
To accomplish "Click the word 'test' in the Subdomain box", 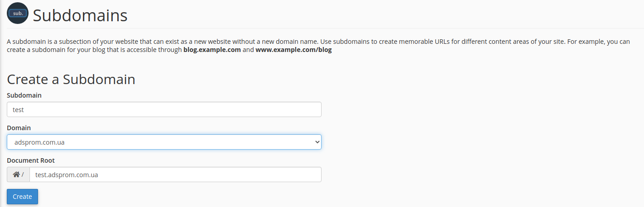I will [18, 109].
